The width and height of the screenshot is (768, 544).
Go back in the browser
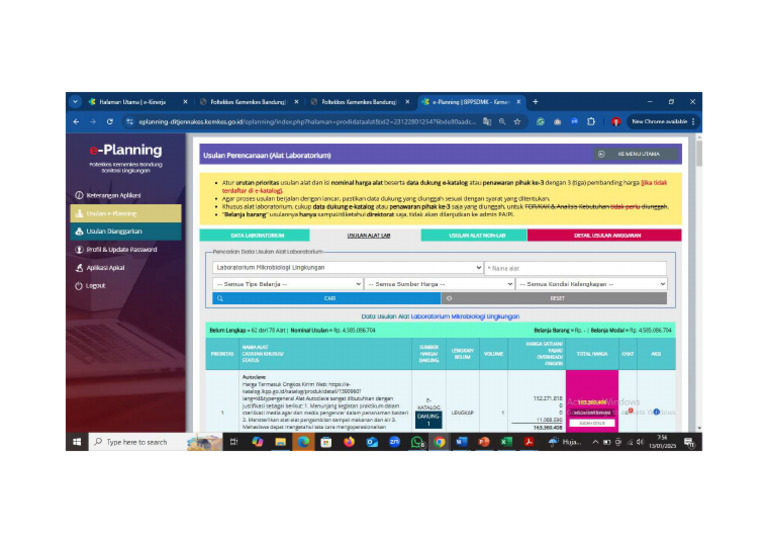(76, 122)
